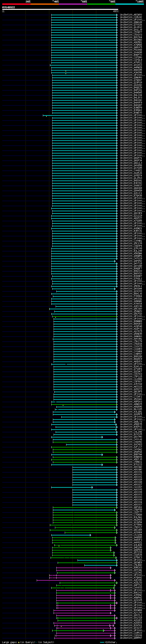
Task: Select the UniRef100_Q6FUG1 label
Action: tap(131, 507)
